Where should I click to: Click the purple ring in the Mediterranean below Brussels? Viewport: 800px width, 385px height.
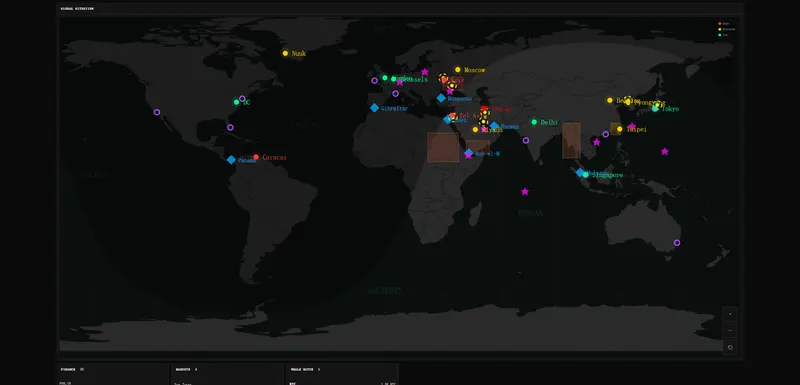395,93
